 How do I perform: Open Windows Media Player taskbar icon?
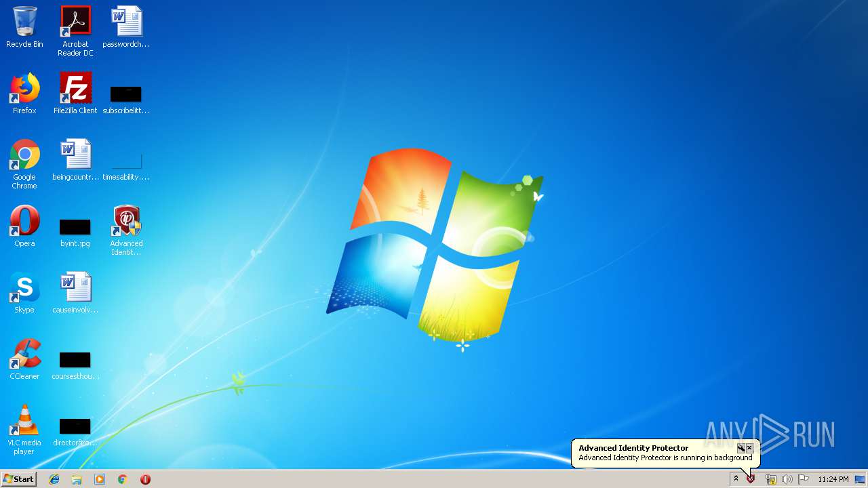pos(100,479)
